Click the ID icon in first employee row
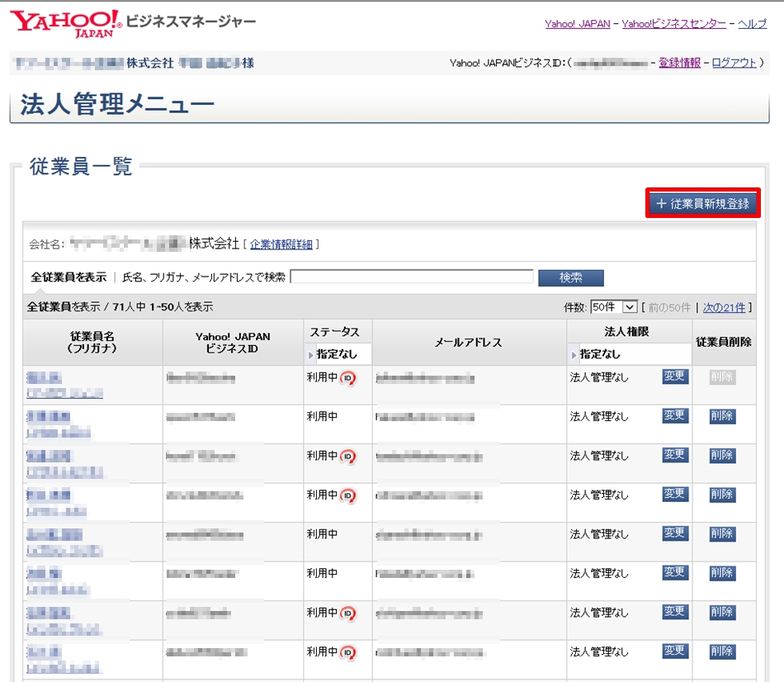 click(x=348, y=378)
